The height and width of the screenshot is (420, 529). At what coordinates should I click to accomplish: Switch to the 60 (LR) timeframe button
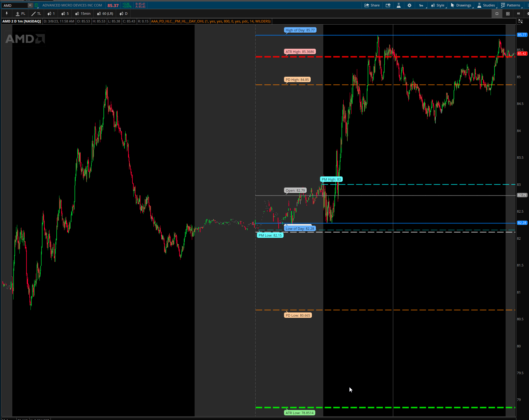[x=105, y=14]
